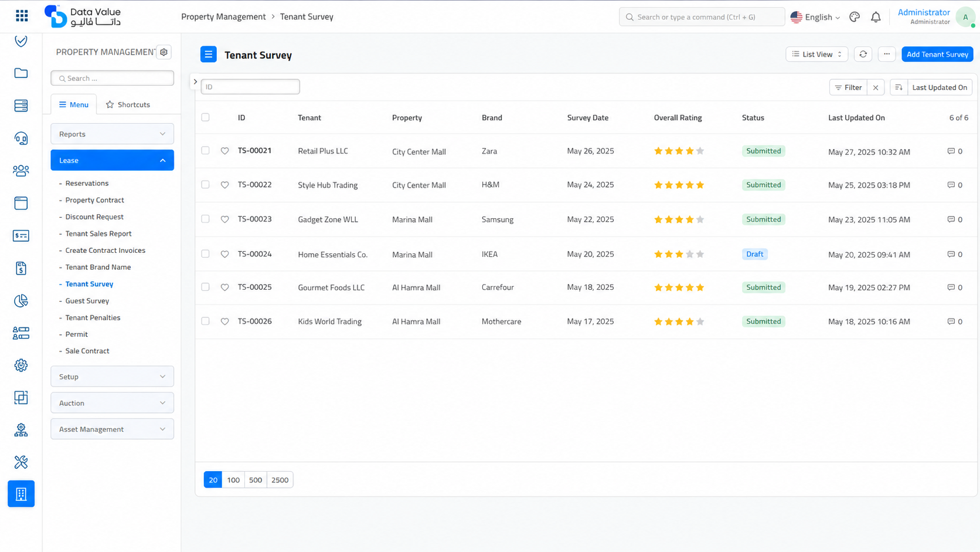Open the Filter button
The height and width of the screenshot is (552, 980).
coord(848,87)
